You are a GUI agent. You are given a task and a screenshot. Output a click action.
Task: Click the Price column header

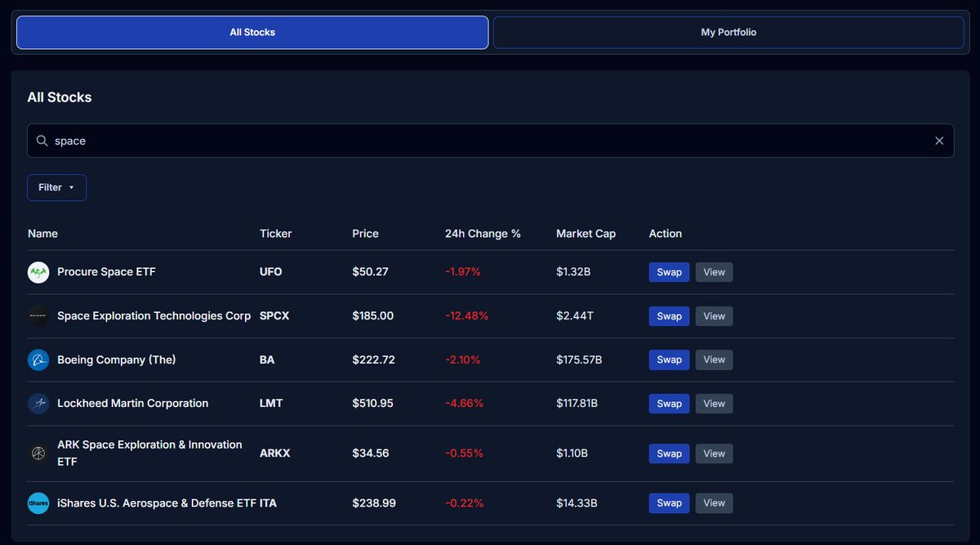coord(365,234)
